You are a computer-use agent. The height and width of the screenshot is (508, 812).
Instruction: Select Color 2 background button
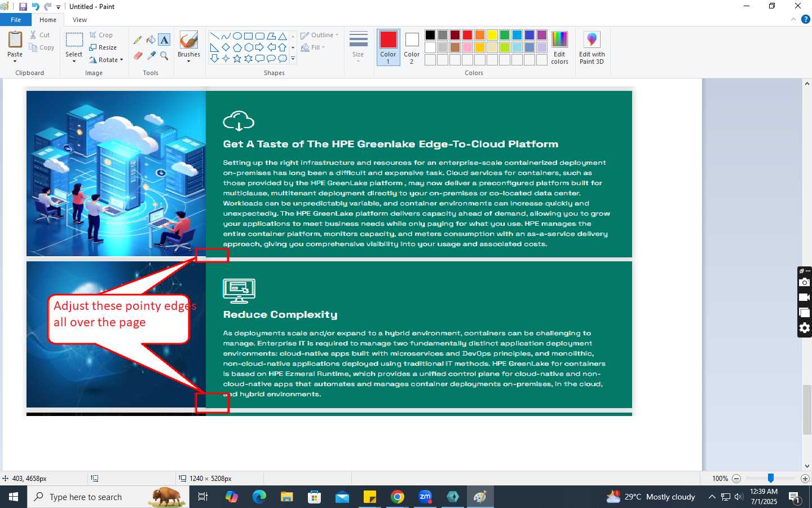[x=412, y=47]
